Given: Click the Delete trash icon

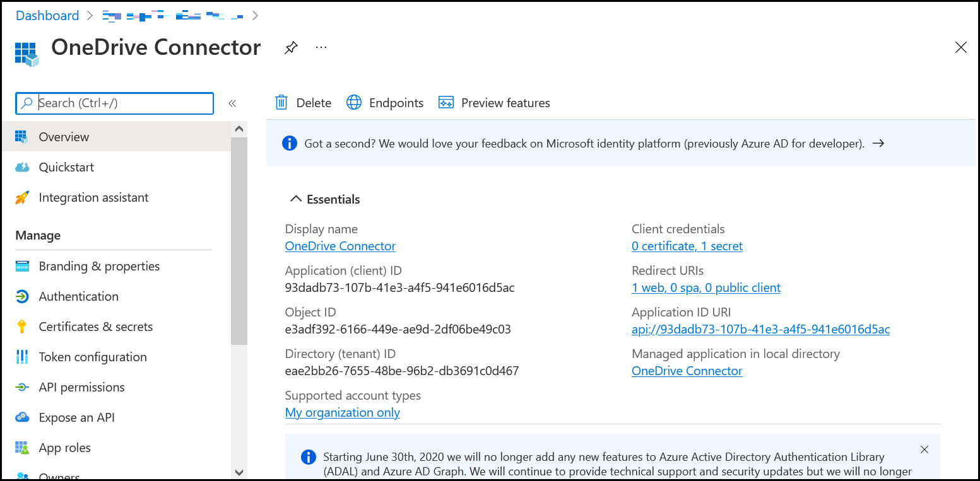Looking at the screenshot, I should (x=281, y=103).
